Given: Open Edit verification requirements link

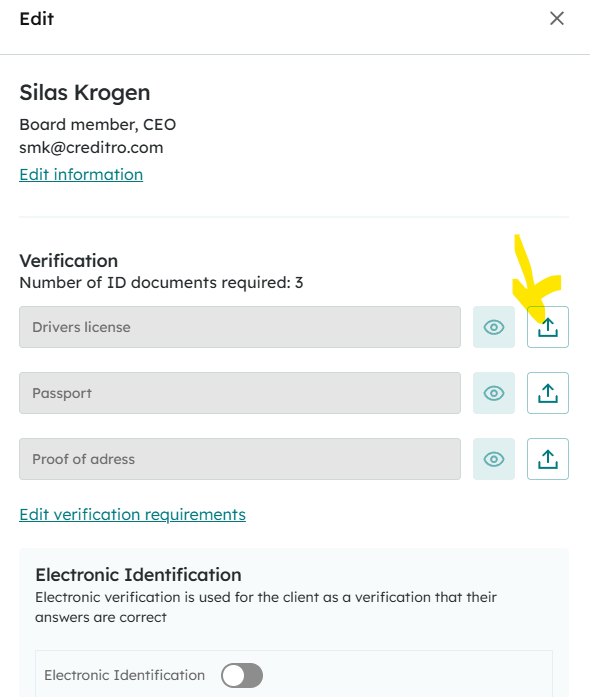Looking at the screenshot, I should click(x=132, y=514).
